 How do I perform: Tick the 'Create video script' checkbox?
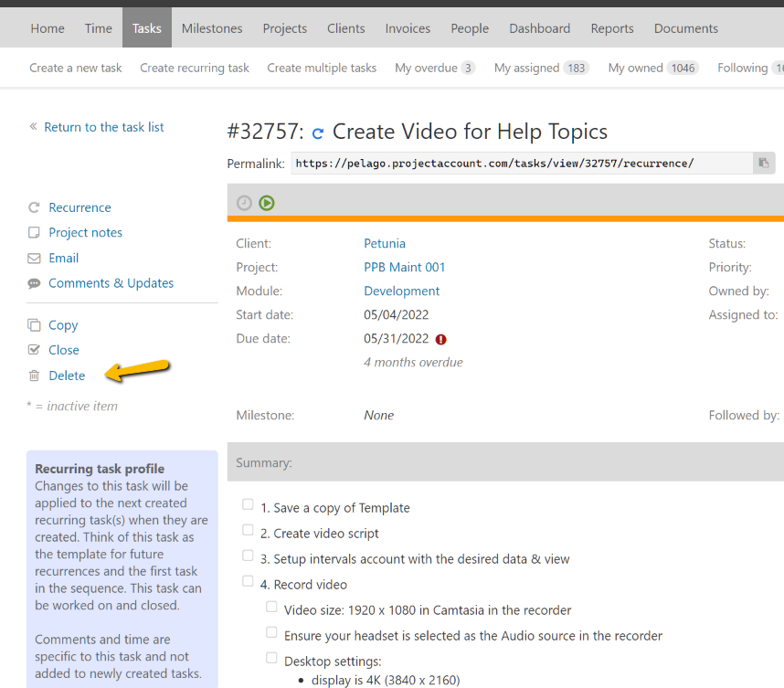tap(248, 530)
